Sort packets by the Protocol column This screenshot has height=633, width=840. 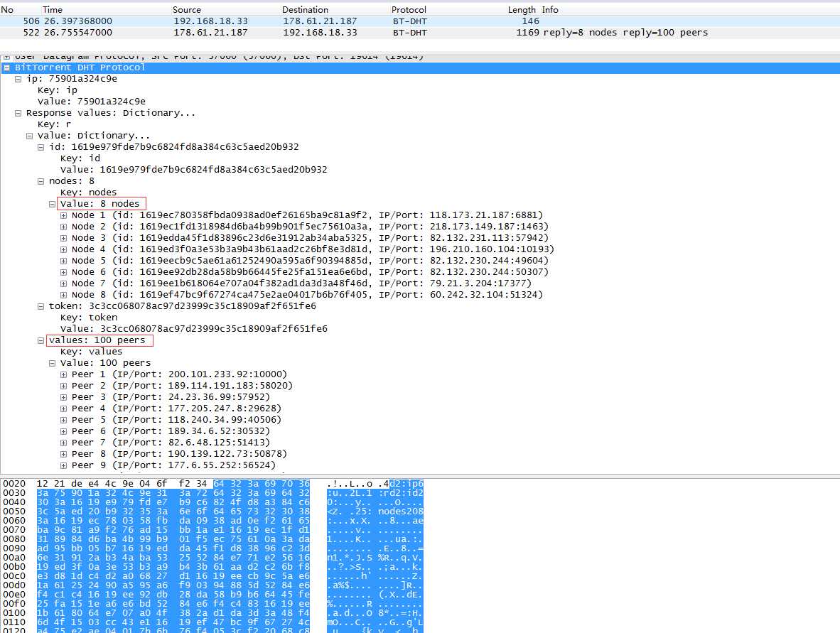pos(409,10)
